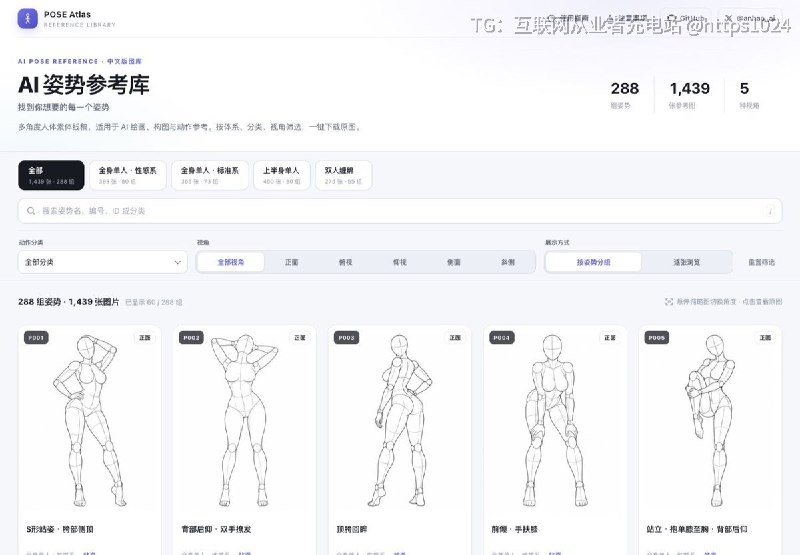Click the P002 badge label

pos(191,338)
